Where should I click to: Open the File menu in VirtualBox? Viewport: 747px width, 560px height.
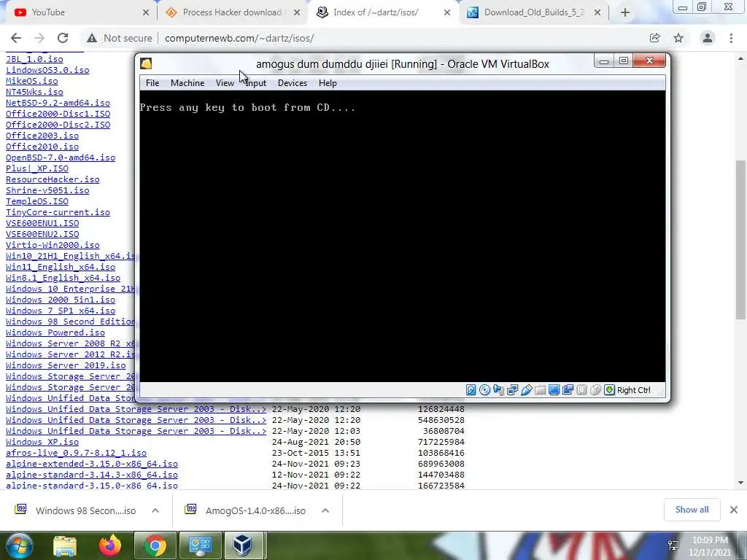[x=152, y=83]
